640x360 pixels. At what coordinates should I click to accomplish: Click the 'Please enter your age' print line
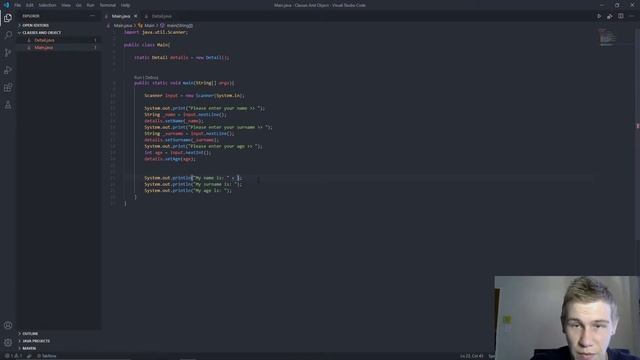(x=203, y=146)
